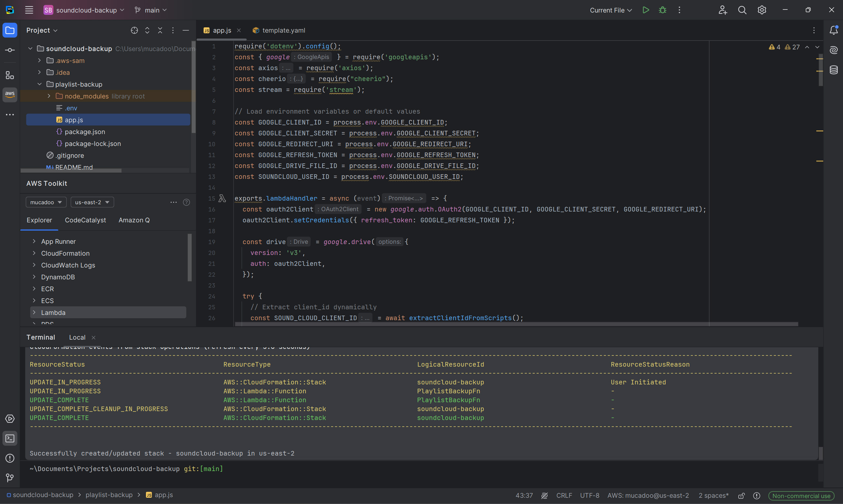Open the us-east-2 region dropdown
843x504 pixels.
(x=92, y=202)
